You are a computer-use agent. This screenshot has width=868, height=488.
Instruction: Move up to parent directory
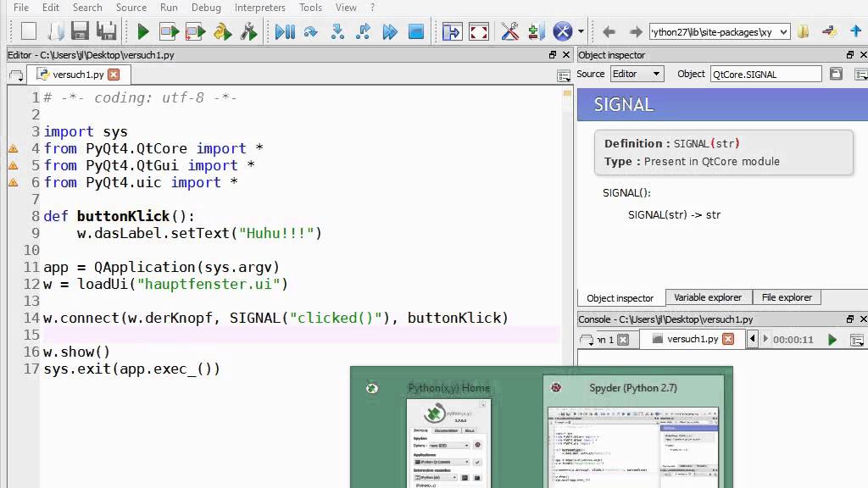pos(856,31)
